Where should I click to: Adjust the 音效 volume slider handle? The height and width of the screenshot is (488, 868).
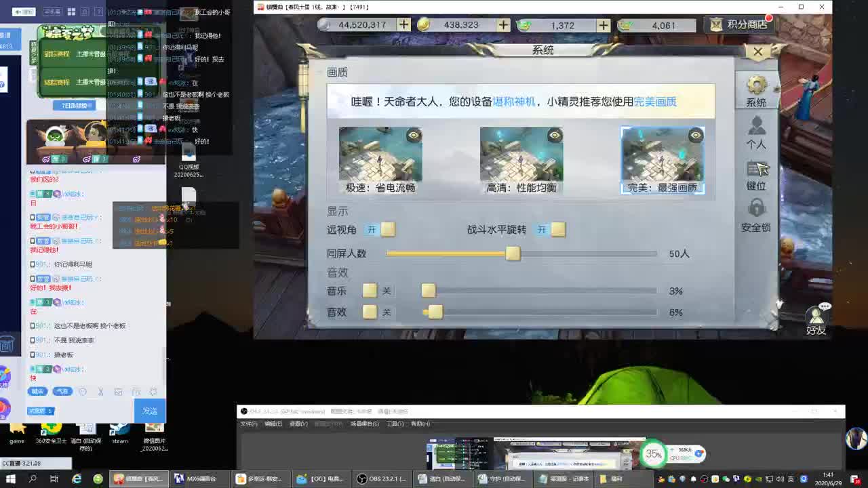click(x=435, y=312)
